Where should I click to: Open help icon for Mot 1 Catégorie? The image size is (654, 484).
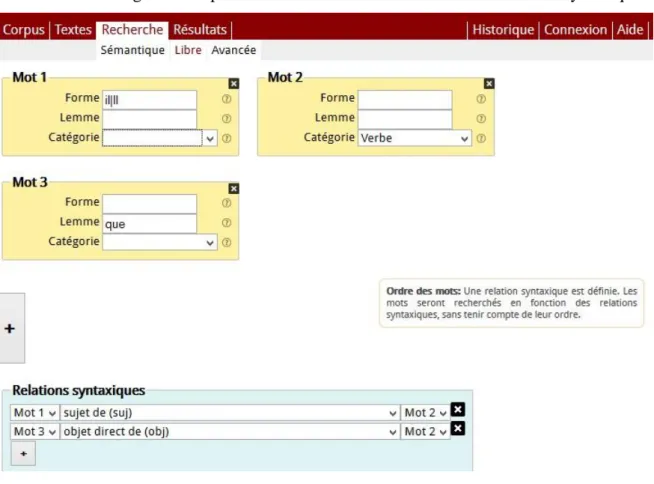[x=226, y=138]
